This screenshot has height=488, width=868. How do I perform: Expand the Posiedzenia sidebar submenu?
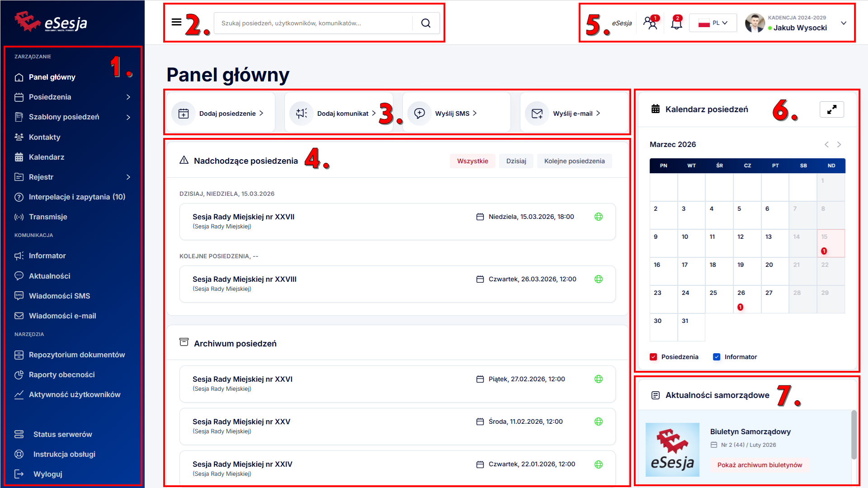click(x=128, y=97)
